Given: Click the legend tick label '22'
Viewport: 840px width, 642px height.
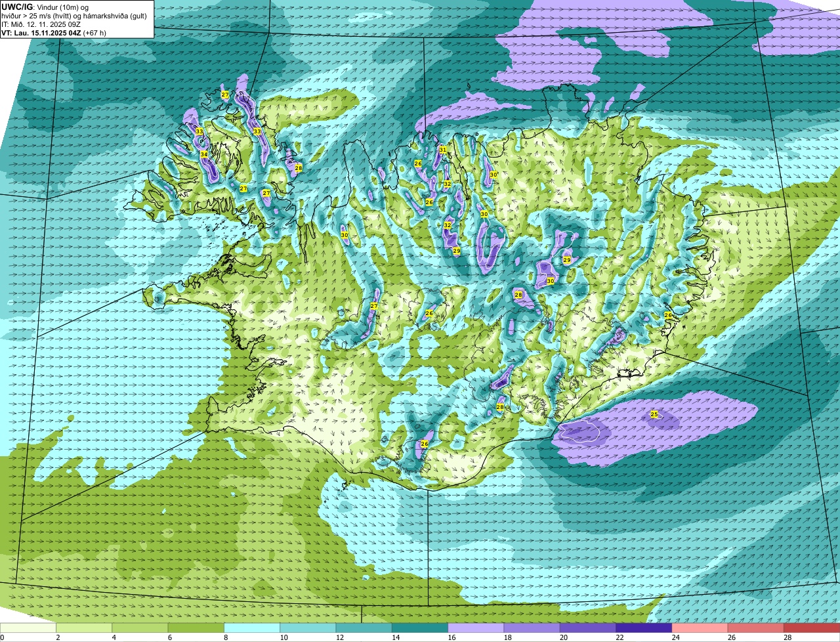Looking at the screenshot, I should click(619, 637).
